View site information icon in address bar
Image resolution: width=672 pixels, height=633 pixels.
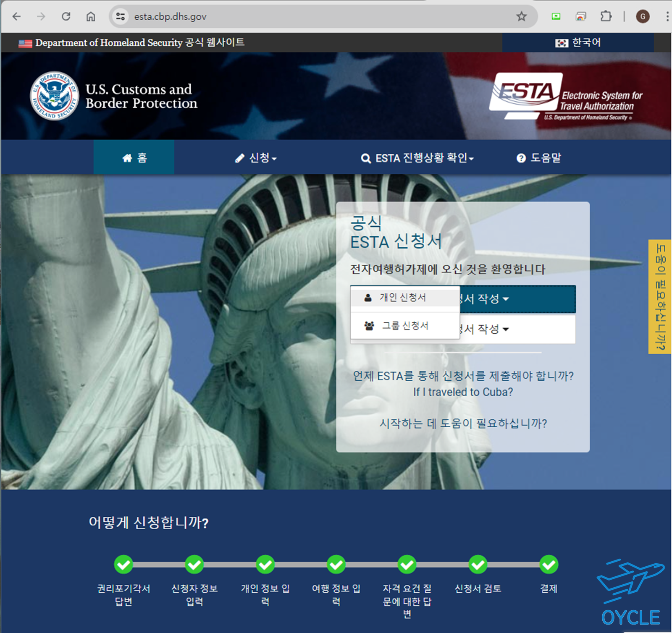121,16
